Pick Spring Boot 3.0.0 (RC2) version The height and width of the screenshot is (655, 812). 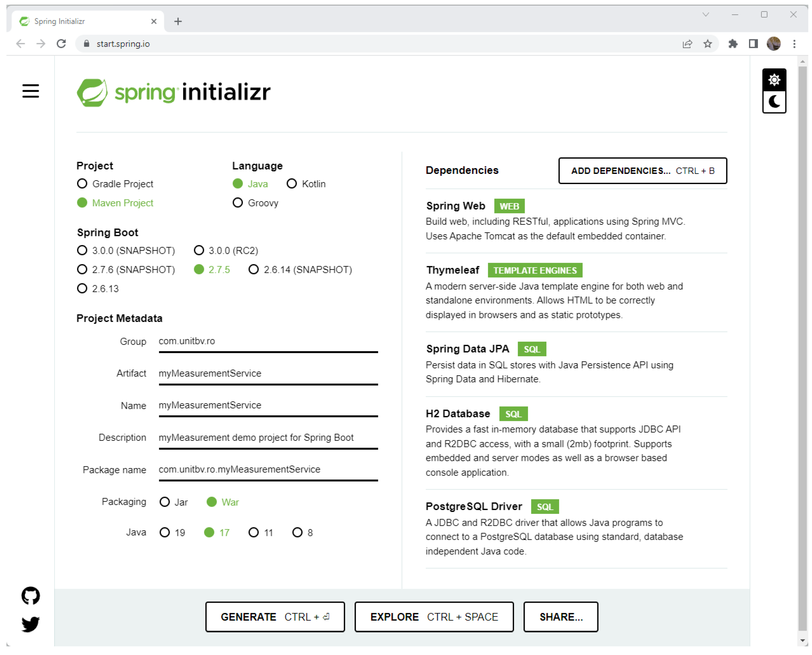[x=199, y=250]
